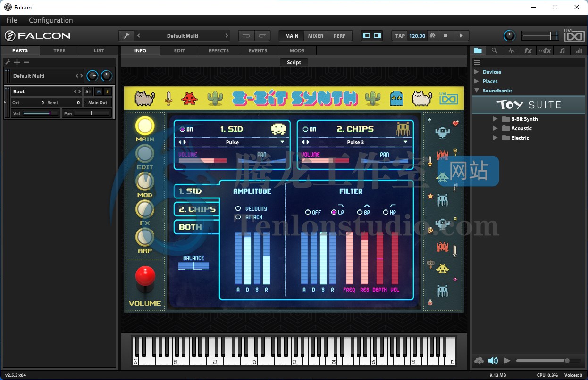The height and width of the screenshot is (380, 588).
Task: Remove part with the minus icon
Action: (26, 62)
